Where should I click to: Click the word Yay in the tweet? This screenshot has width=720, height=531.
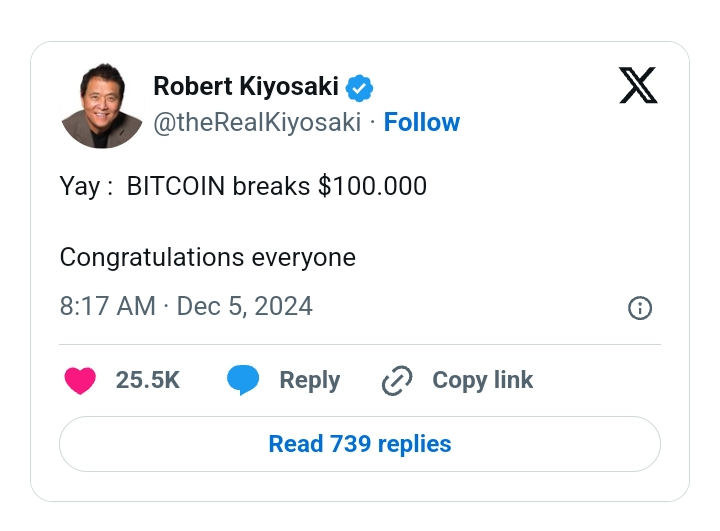tap(79, 187)
